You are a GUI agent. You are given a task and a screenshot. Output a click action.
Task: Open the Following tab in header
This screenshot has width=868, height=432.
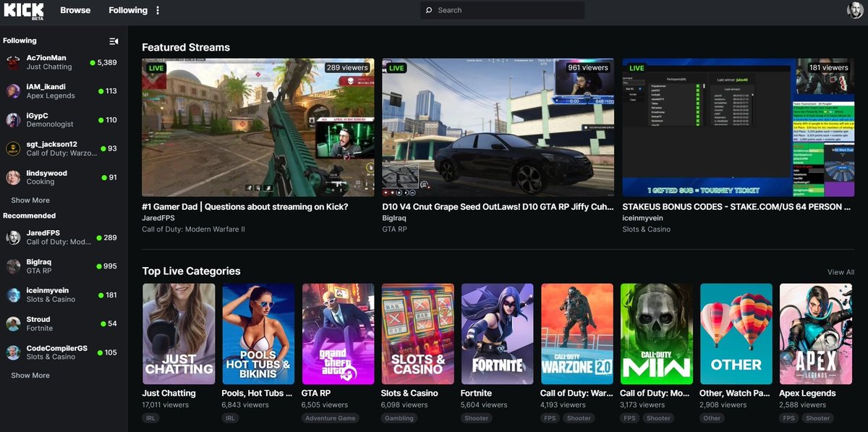click(x=128, y=10)
